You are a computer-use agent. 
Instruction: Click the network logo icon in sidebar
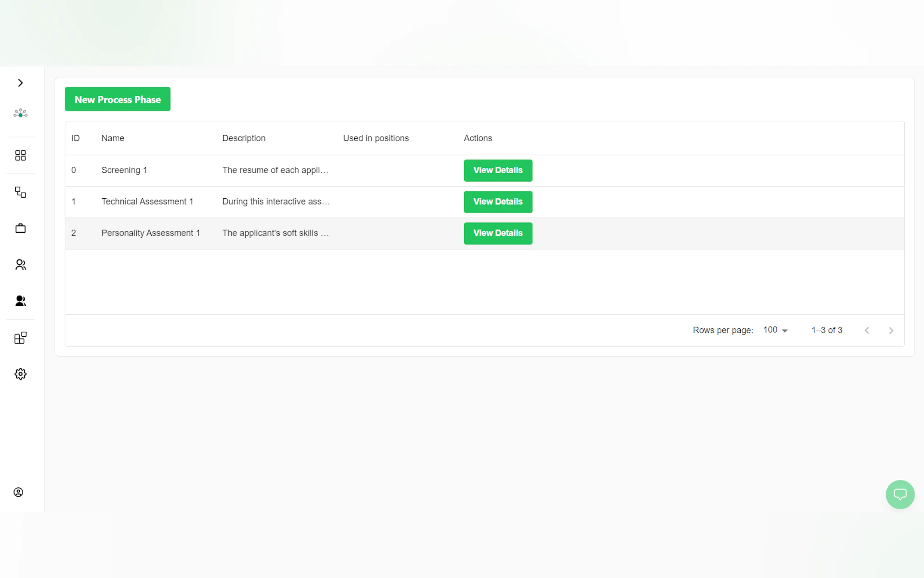(x=20, y=113)
